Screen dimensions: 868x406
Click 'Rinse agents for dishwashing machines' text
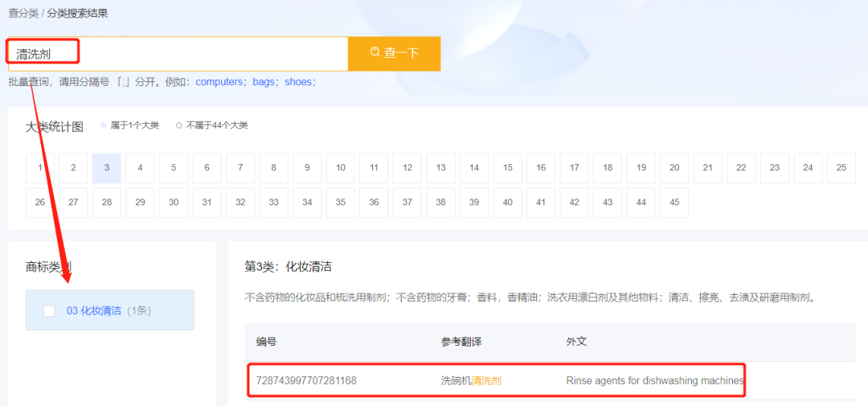tap(654, 380)
